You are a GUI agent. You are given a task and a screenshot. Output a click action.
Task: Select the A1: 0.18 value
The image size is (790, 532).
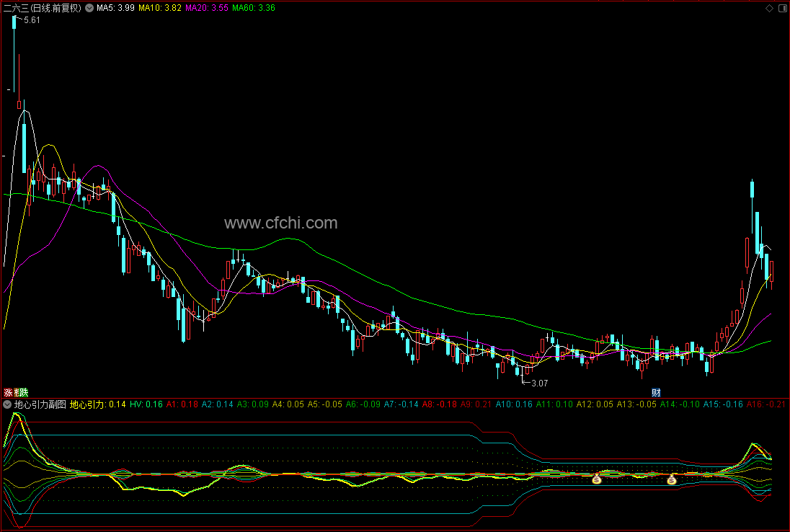182,404
